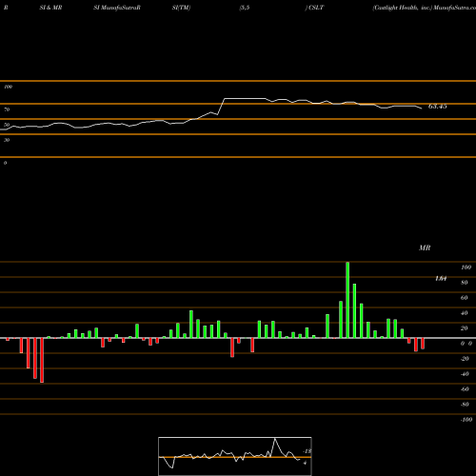
Task: Click the MR axis label 60
Action: [465, 298]
